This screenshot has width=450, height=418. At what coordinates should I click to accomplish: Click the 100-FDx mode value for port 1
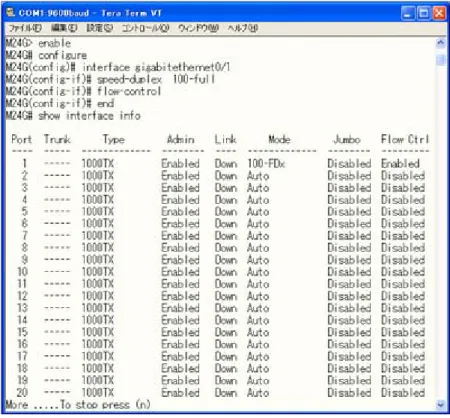coord(266,164)
